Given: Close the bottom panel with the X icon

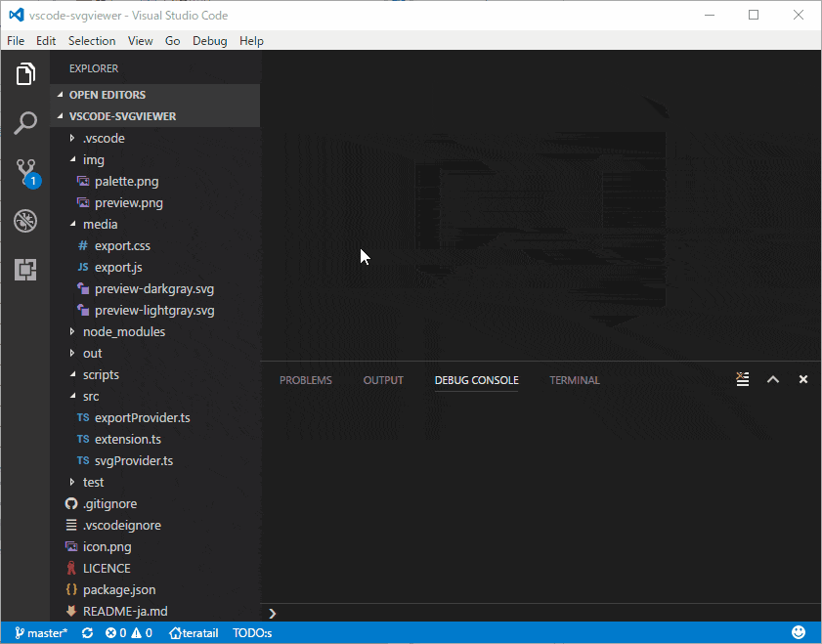Looking at the screenshot, I should [803, 379].
